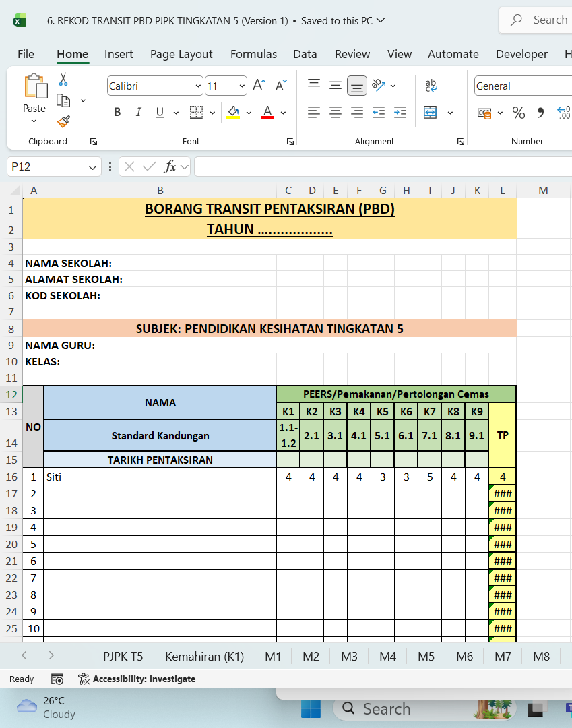Toggle Bold formatting
This screenshot has height=728, width=572.
[117, 113]
